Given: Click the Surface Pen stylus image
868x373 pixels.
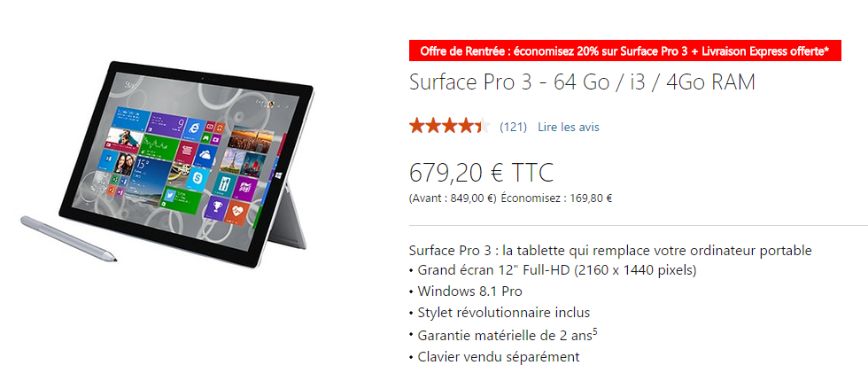Looking at the screenshot, I should (x=69, y=238).
